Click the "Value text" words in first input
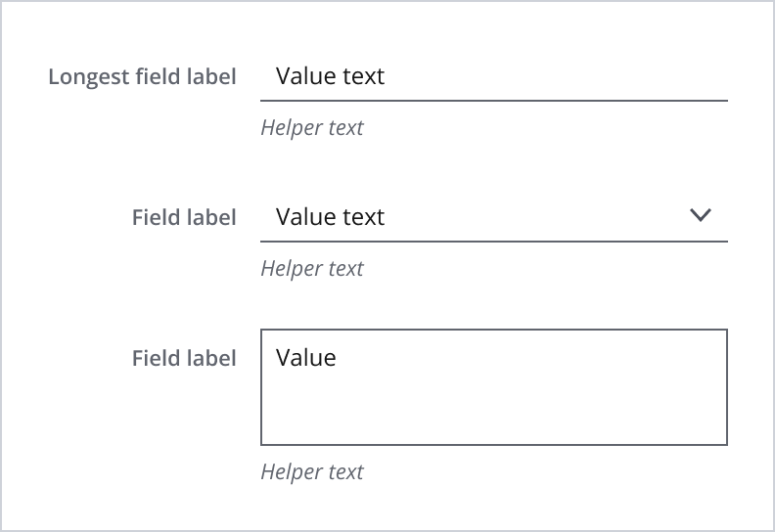Viewport: 775px width, 532px height. 331,76
